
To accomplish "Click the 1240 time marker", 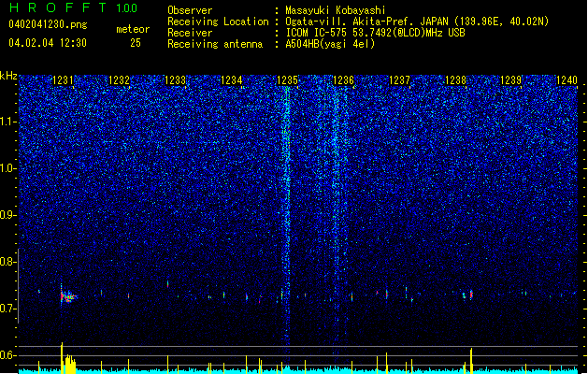I will [x=567, y=80].
